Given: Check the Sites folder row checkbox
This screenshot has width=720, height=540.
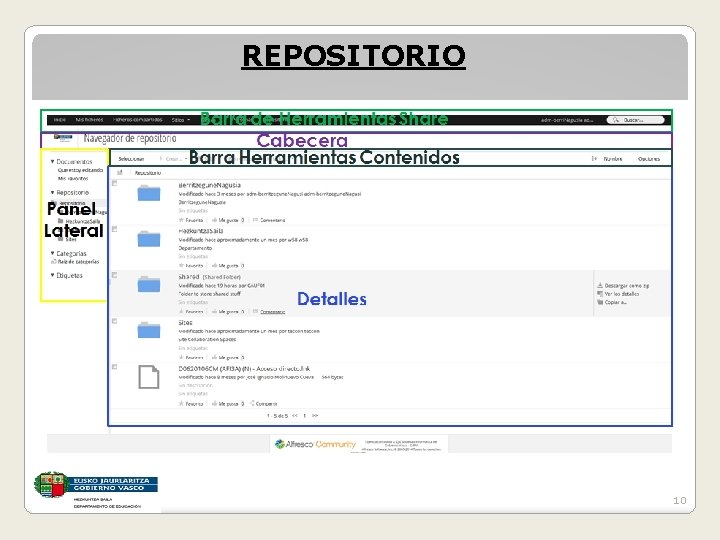Looking at the screenshot, I should 114,321.
